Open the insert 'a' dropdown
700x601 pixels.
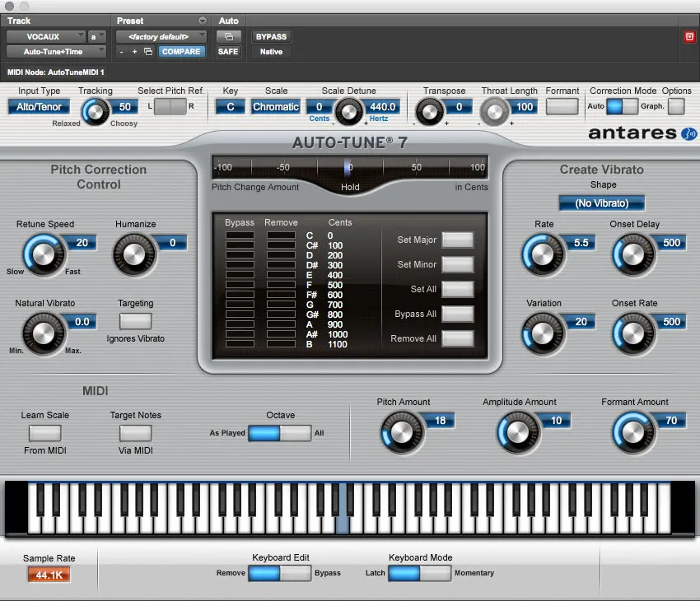97,36
